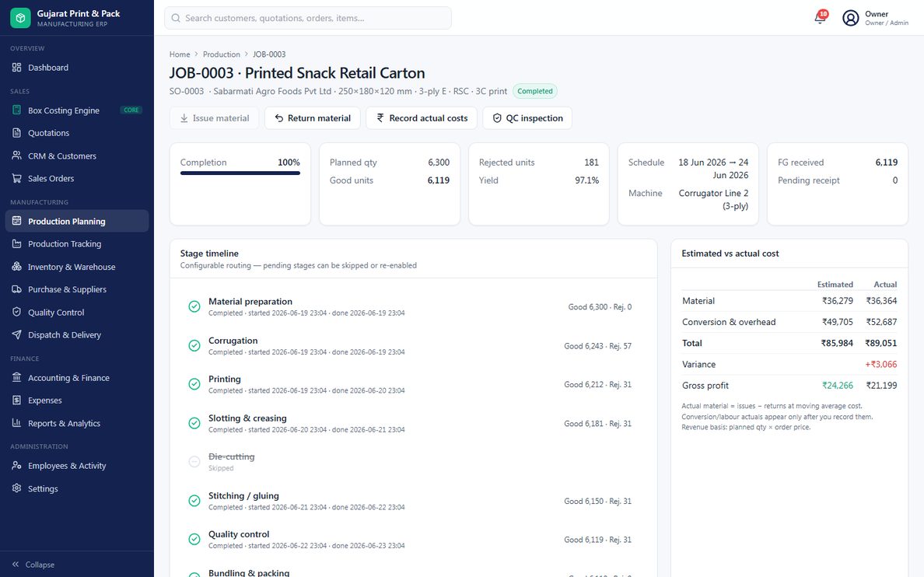Click the Material preparation completed check

pyautogui.click(x=194, y=306)
